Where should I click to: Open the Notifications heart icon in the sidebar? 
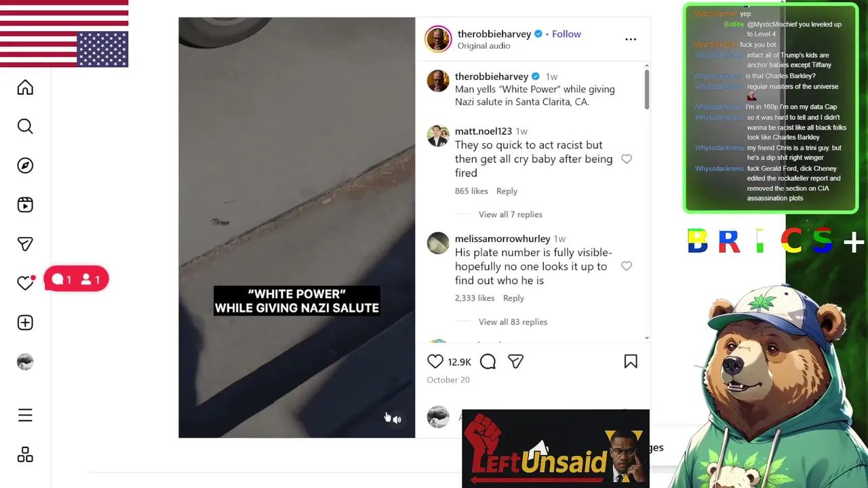(25, 283)
